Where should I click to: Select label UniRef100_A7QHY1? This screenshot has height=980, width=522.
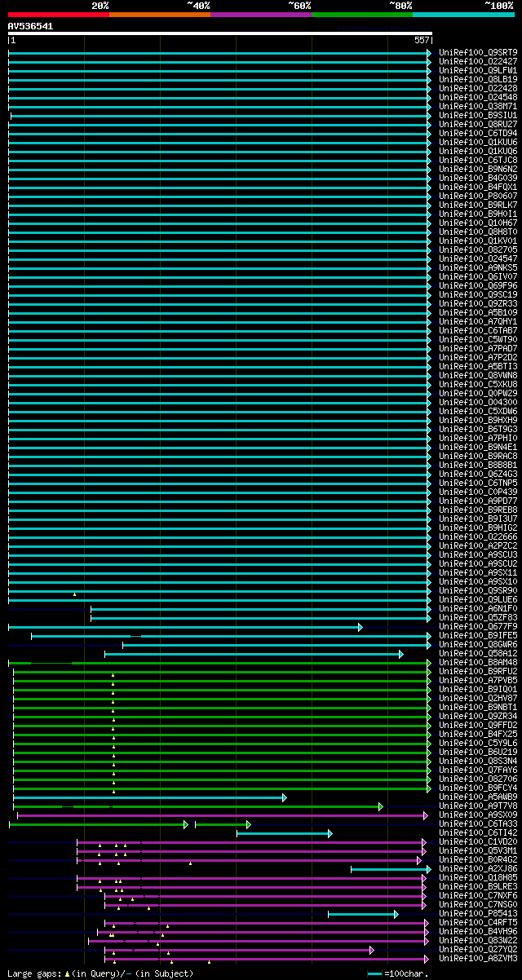[x=478, y=321]
